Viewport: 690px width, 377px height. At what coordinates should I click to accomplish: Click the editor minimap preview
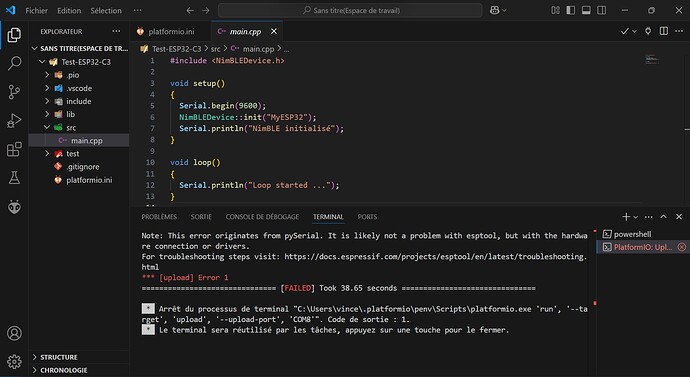(x=652, y=59)
